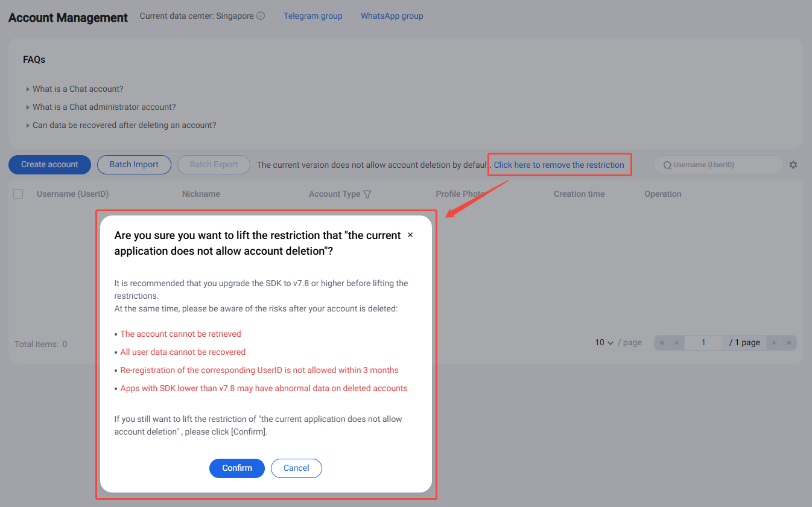Screen dimensions: 812x507
Task: Open the WhatsApp group link
Action: coord(392,16)
